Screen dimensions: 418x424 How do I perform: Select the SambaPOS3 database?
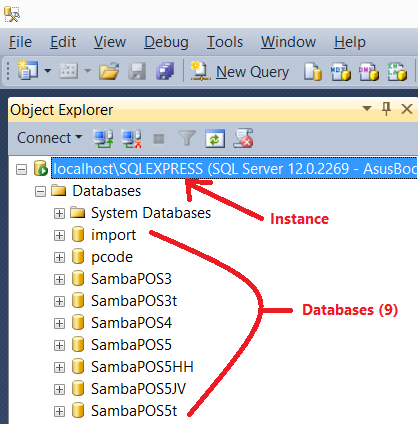click(x=131, y=279)
